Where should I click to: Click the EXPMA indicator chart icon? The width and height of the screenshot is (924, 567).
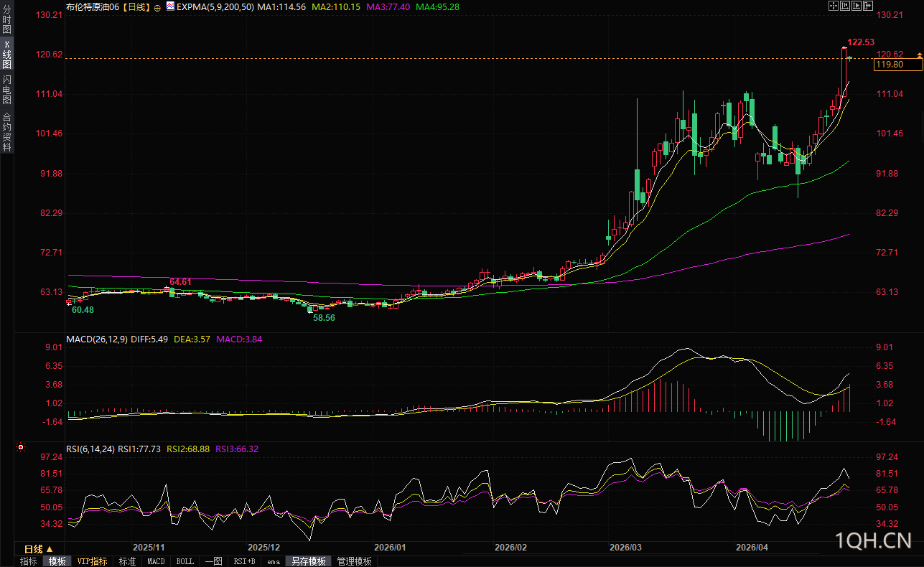170,6
